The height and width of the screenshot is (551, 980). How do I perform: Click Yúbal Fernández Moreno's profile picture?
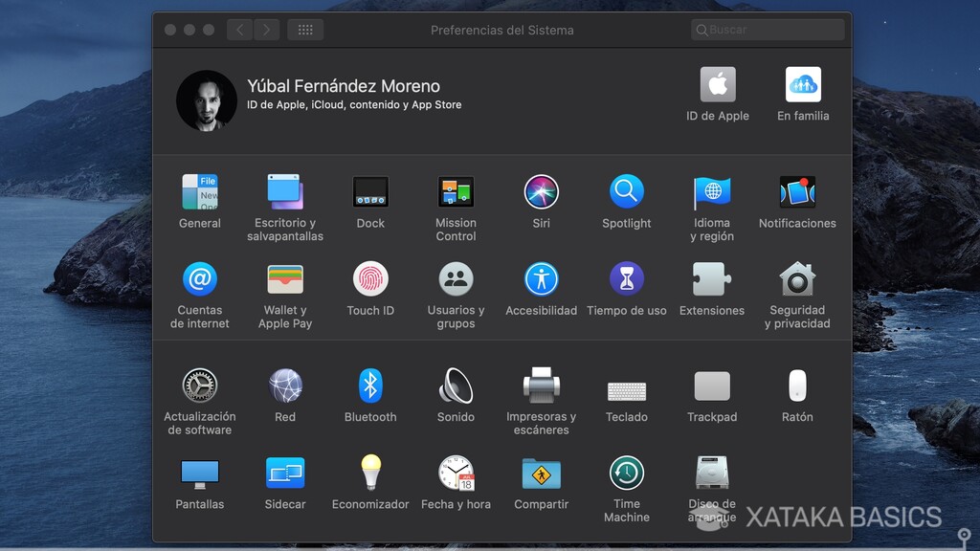tap(207, 100)
